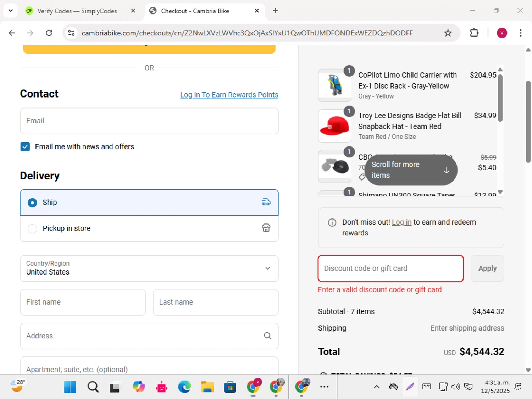Click the Apartment, suite optional field

point(149,366)
